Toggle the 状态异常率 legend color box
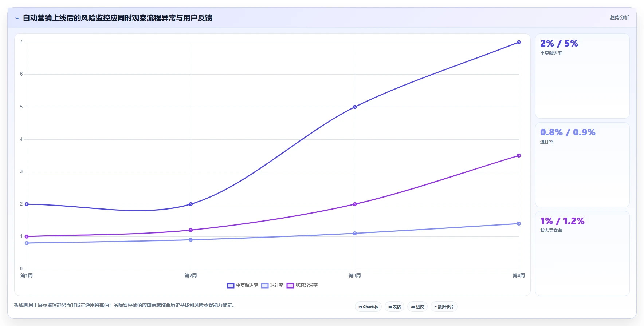The image size is (644, 326). pyautogui.click(x=290, y=286)
